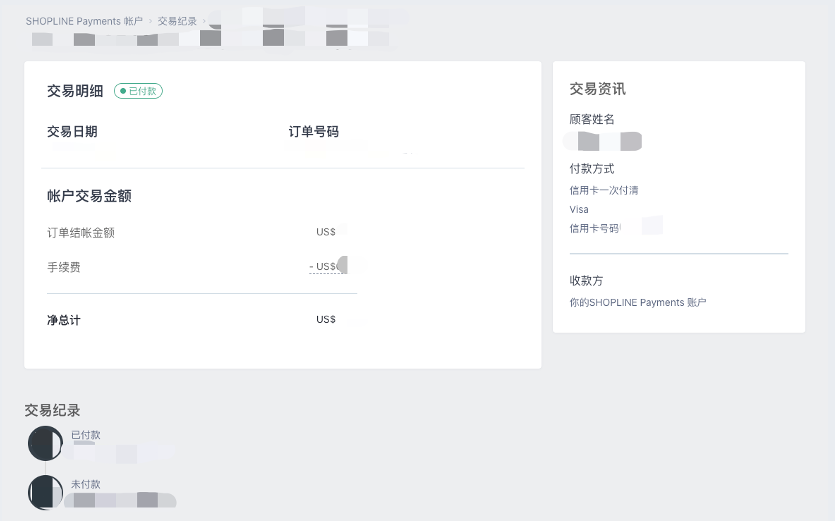This screenshot has width=835, height=521.
Task: Select the blurred customer name under 顾客姓名
Action: (602, 141)
